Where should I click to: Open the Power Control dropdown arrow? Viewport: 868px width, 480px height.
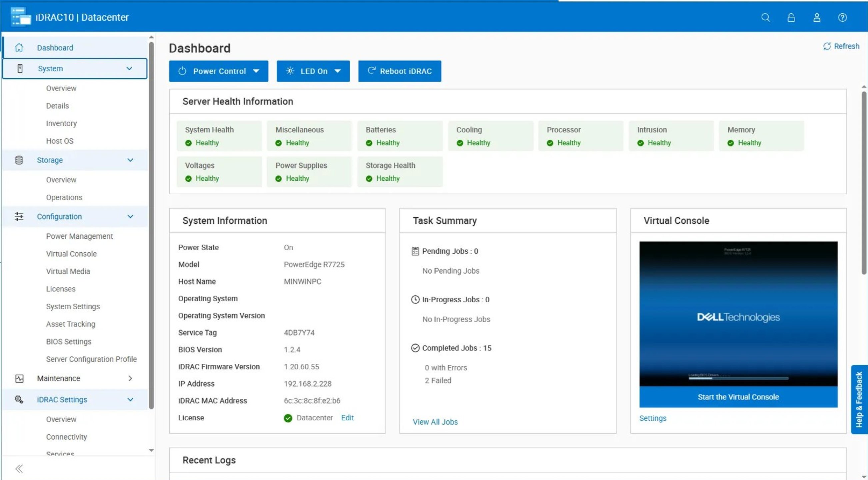[x=256, y=71]
